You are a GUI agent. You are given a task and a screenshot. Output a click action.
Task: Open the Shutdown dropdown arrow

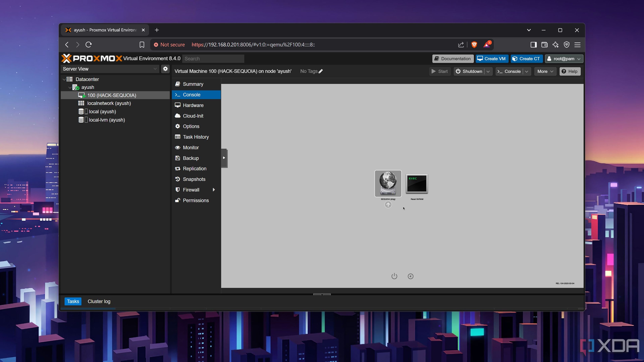488,71
